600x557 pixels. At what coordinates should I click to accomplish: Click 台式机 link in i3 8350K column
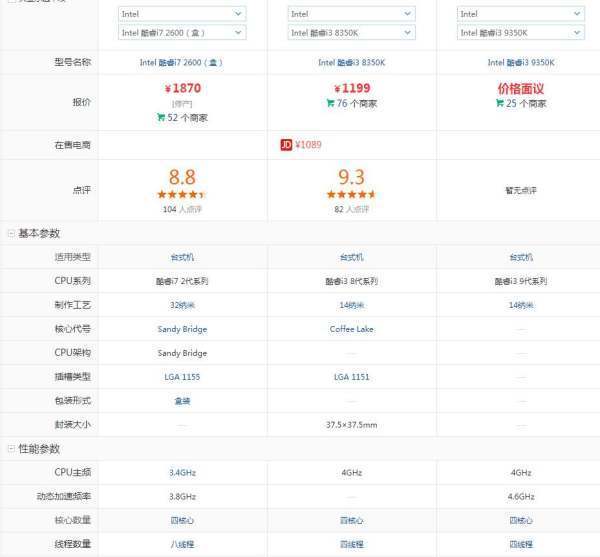[x=351, y=257]
